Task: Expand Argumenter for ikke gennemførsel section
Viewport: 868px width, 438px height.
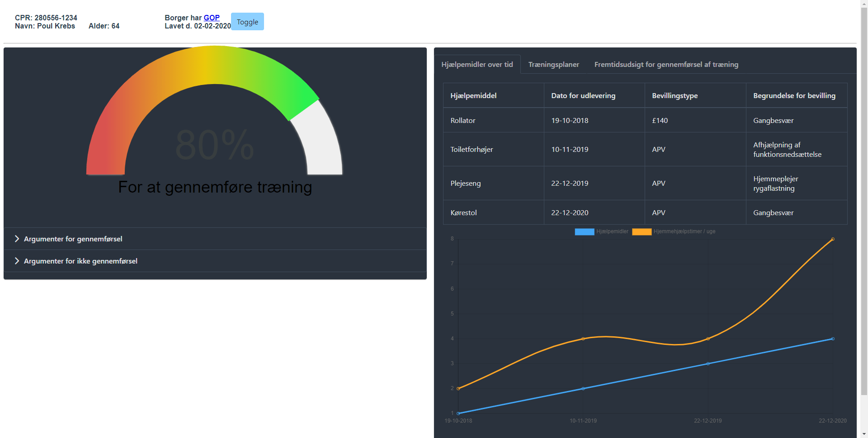Action: coord(215,261)
